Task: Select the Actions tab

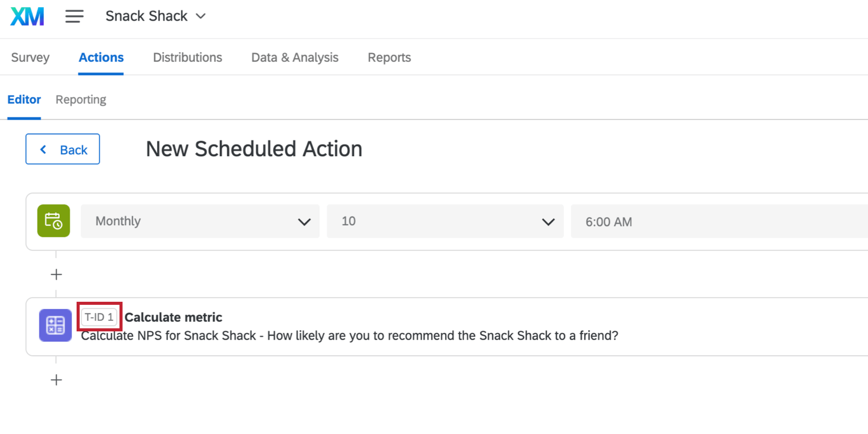Action: click(x=101, y=58)
